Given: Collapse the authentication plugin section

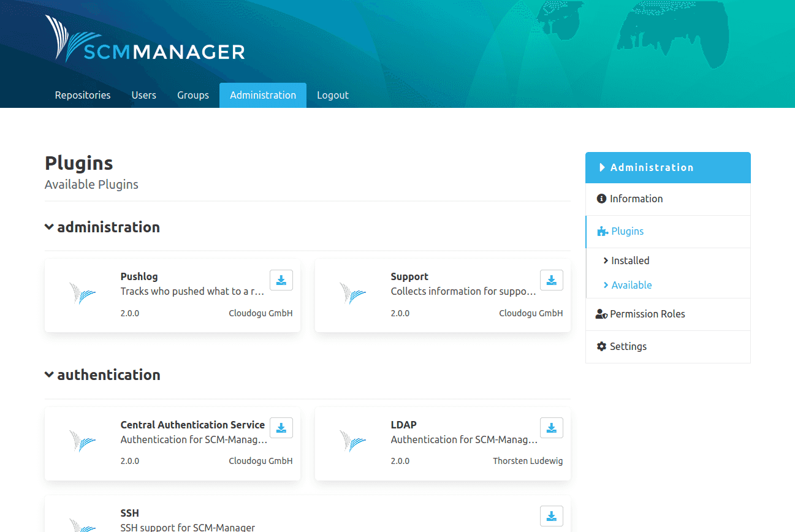Looking at the screenshot, I should tap(49, 374).
